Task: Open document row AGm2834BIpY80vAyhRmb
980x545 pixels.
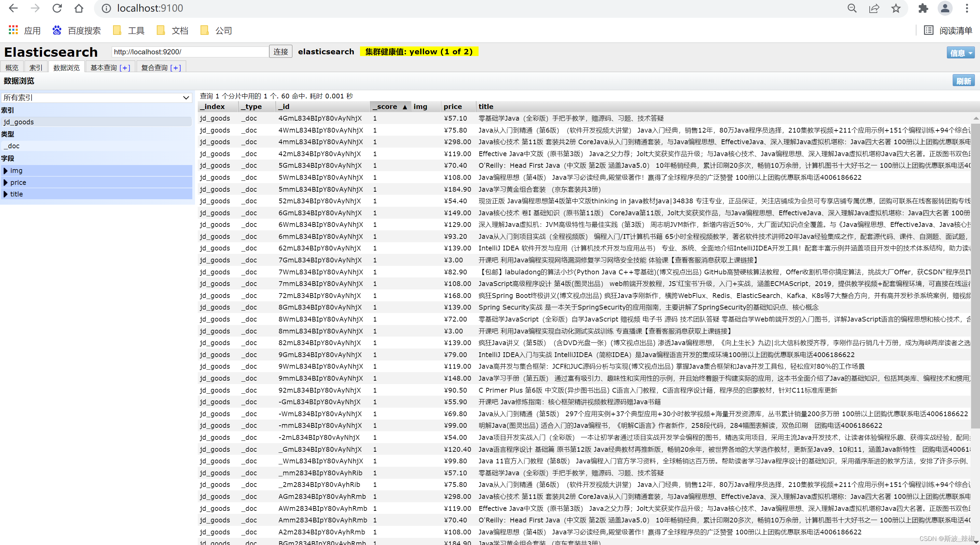Action: 584,496
